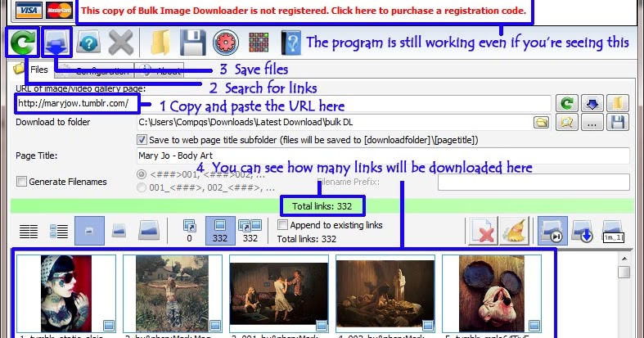Click inside the gallery URL input field
The width and height of the screenshot is (644, 338).
(x=282, y=103)
